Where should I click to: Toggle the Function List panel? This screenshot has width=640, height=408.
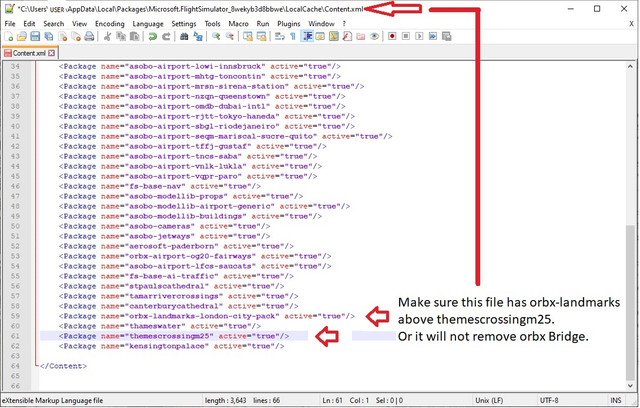(347, 37)
